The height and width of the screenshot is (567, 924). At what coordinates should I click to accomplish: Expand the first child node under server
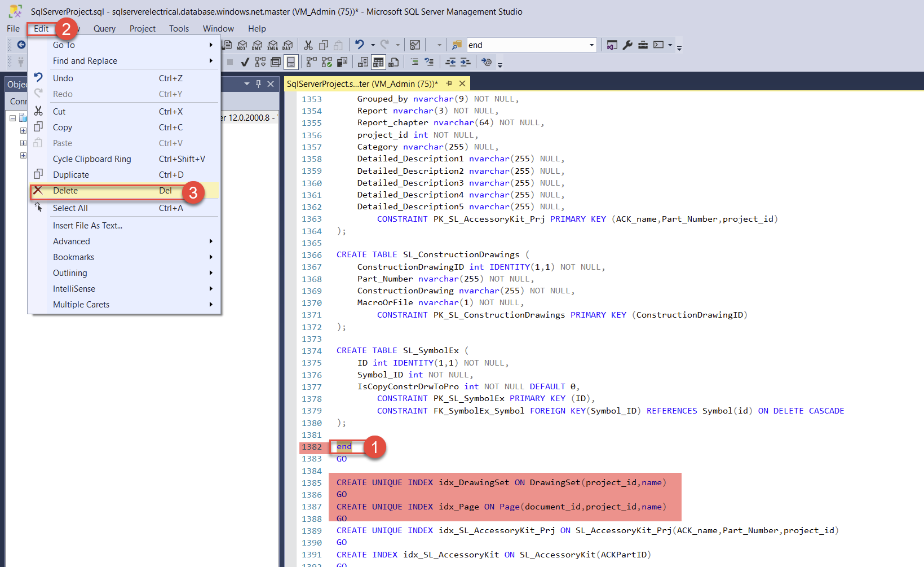click(23, 130)
